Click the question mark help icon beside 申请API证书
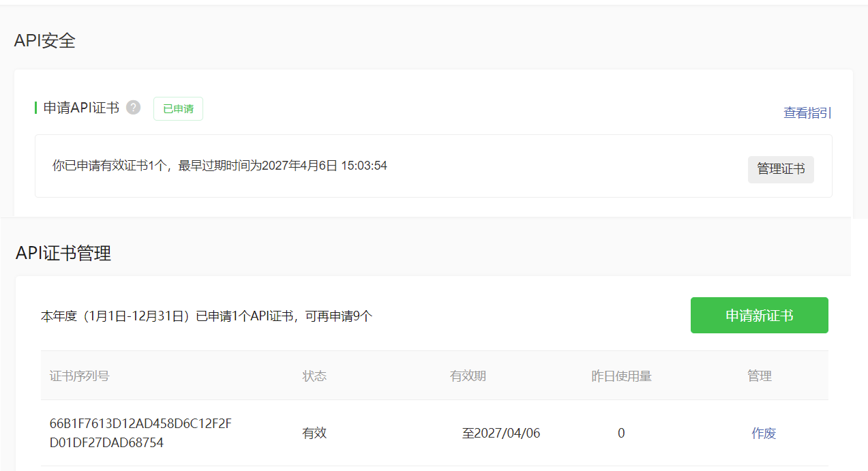The image size is (868, 471). 133,107
